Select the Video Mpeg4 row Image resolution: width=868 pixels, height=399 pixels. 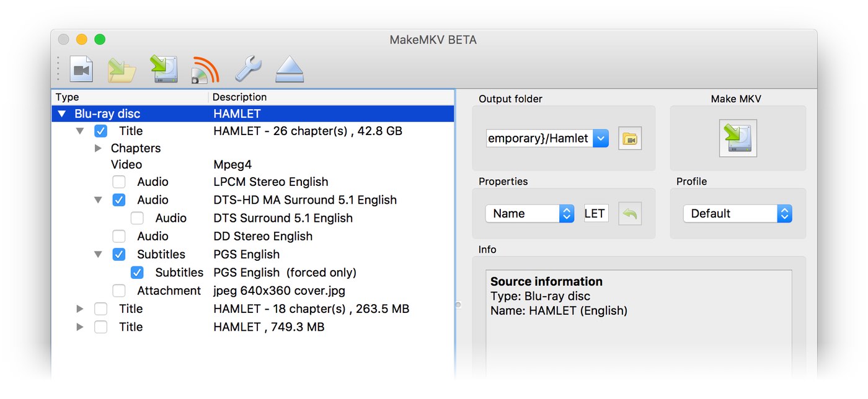click(x=253, y=165)
